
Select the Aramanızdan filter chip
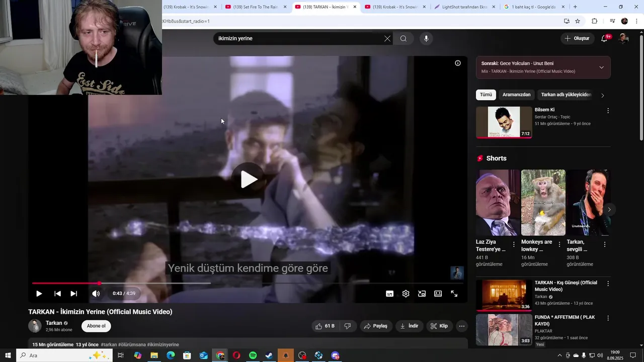(517, 95)
